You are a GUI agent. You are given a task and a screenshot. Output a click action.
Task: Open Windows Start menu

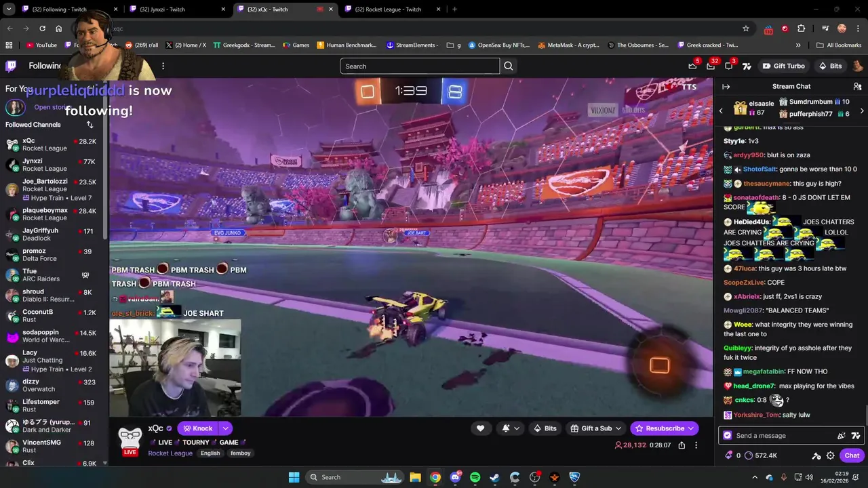coord(294,477)
